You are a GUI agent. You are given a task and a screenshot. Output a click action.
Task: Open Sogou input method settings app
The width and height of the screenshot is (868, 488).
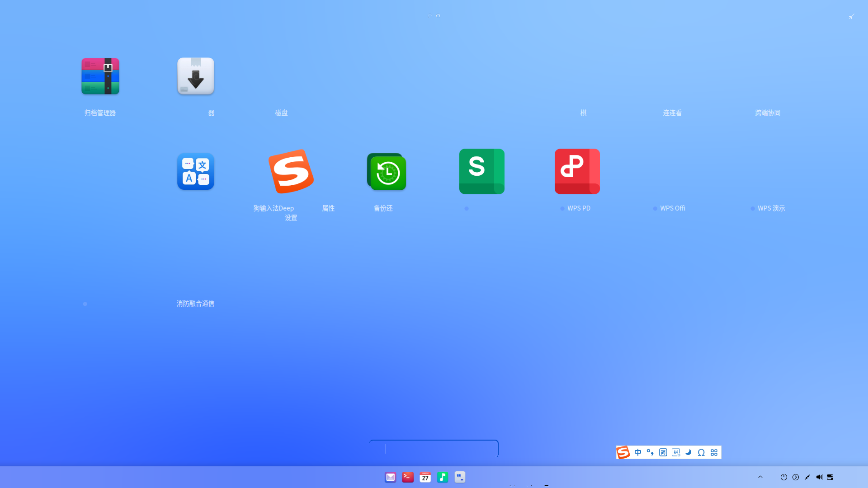coord(291,171)
